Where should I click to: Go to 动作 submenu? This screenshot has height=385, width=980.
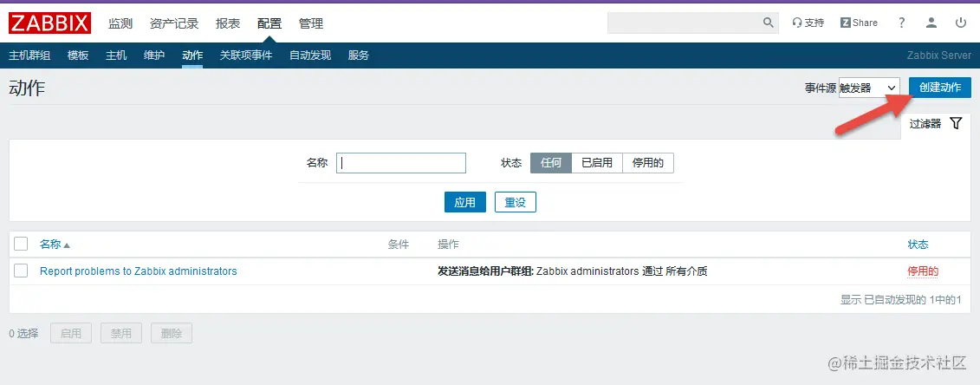192,55
